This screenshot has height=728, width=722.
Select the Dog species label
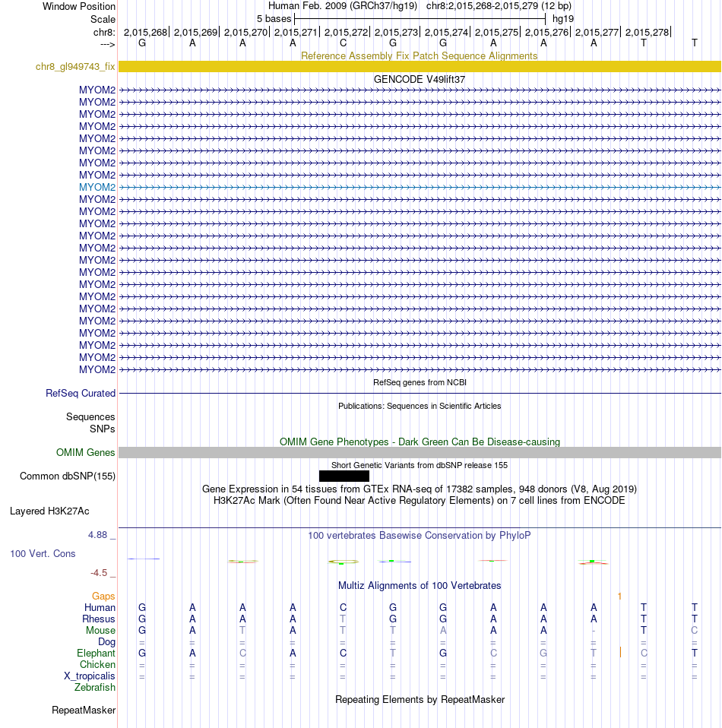point(106,641)
